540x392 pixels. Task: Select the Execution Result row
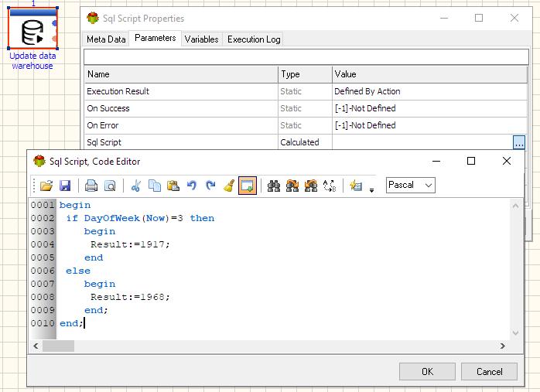point(306,91)
